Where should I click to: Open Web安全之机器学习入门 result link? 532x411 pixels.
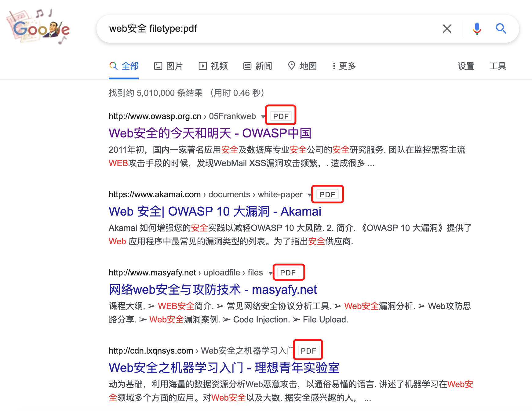[224, 368]
